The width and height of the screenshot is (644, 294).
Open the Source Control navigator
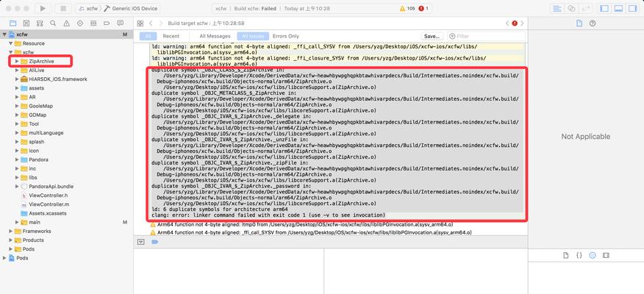(x=26, y=24)
